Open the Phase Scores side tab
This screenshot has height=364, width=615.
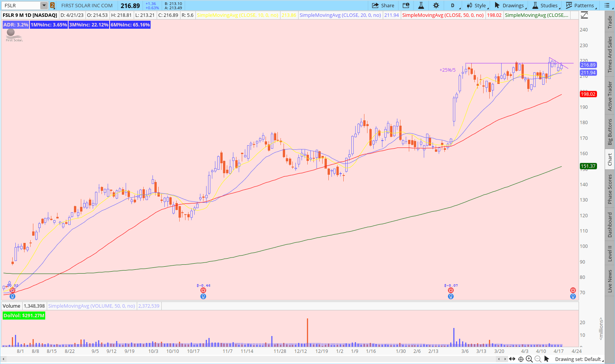pyautogui.click(x=610, y=189)
